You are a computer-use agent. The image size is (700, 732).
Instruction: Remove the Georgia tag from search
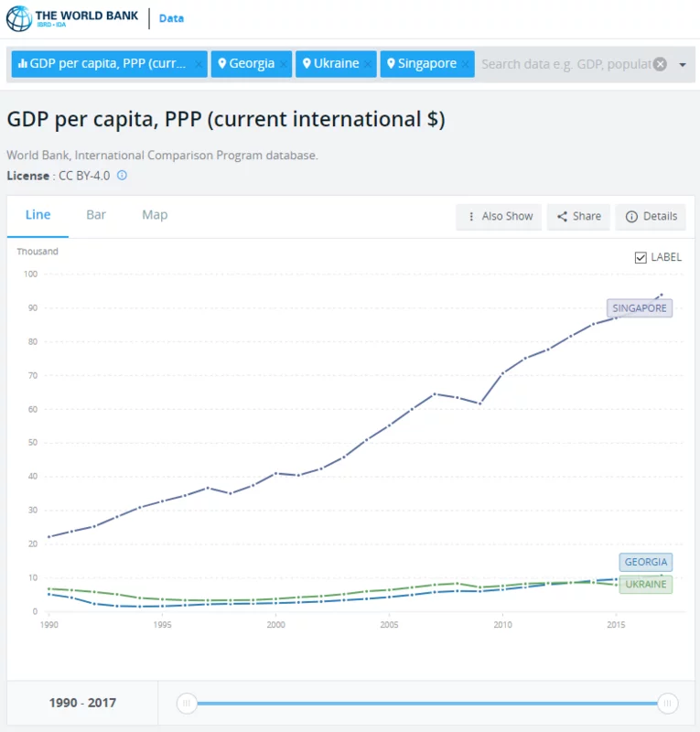tap(284, 64)
